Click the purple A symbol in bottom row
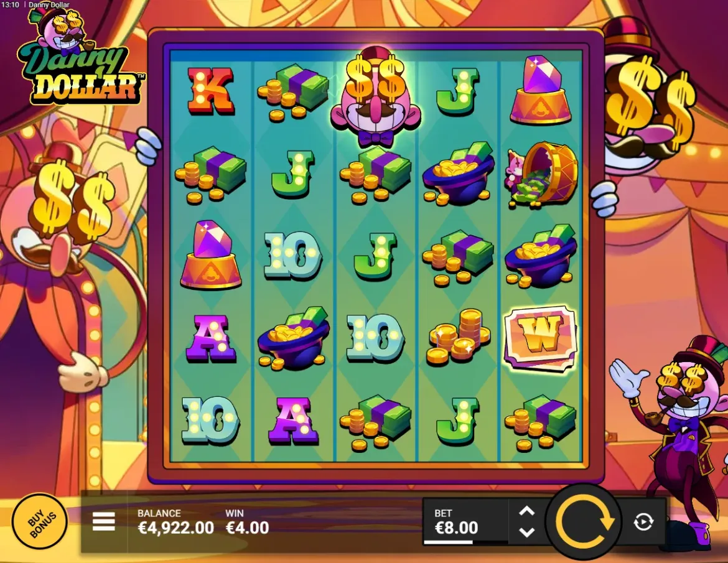 293,421
